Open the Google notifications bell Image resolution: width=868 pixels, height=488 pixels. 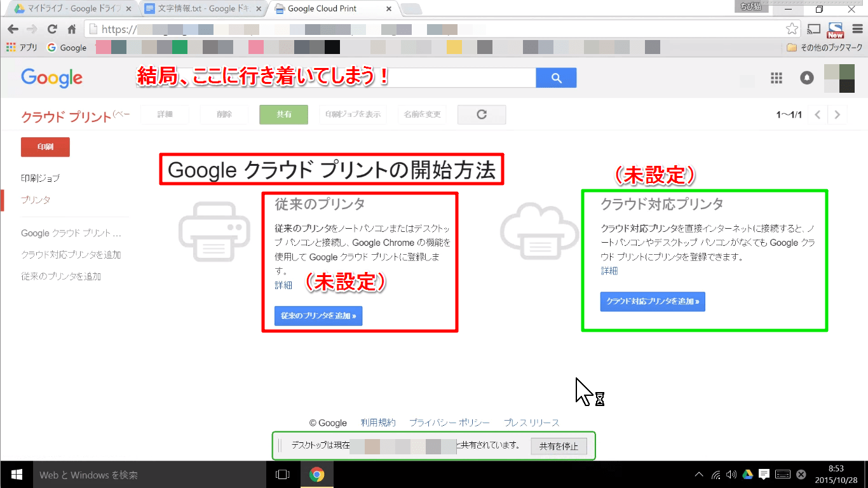tap(806, 78)
